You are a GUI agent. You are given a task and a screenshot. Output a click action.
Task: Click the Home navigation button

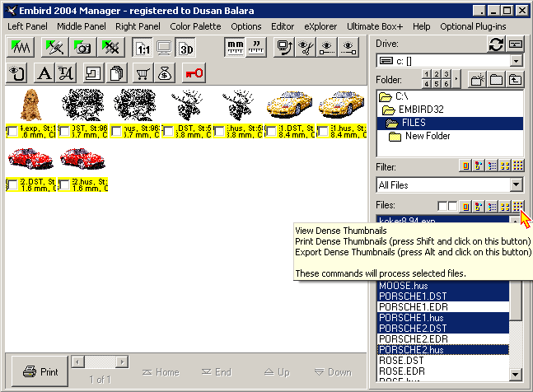click(x=161, y=372)
